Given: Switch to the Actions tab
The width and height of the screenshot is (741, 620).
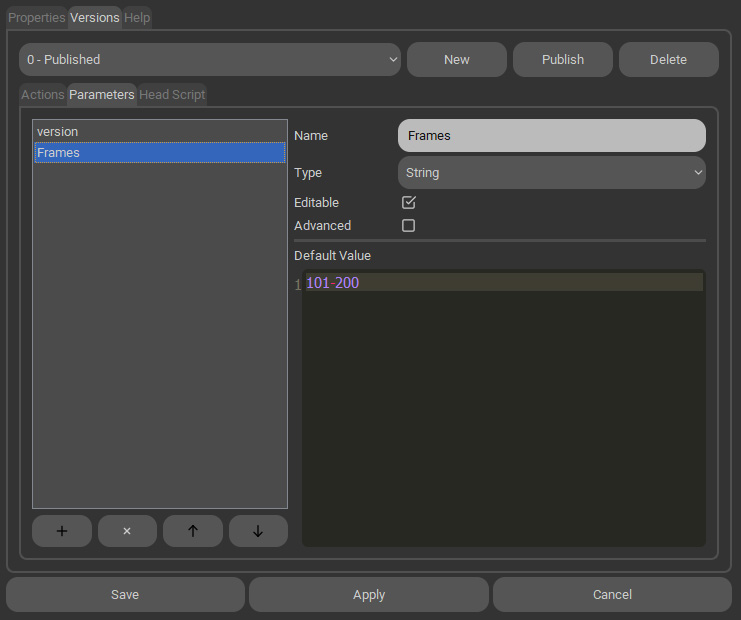Looking at the screenshot, I should point(43,95).
